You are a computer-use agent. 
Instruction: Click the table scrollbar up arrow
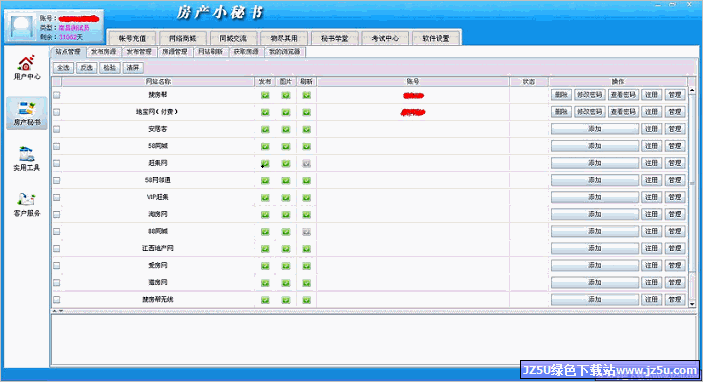[692, 90]
